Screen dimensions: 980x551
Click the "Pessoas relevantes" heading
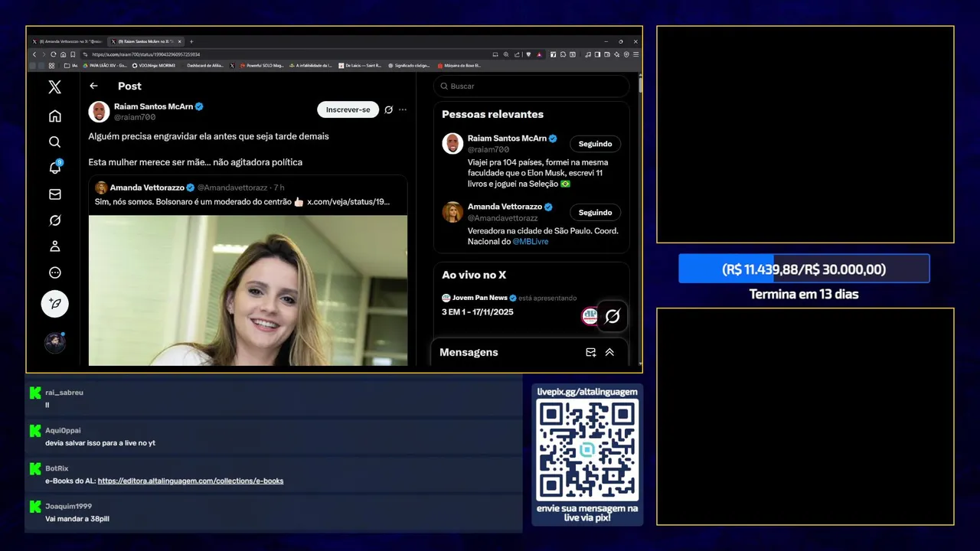coord(492,114)
